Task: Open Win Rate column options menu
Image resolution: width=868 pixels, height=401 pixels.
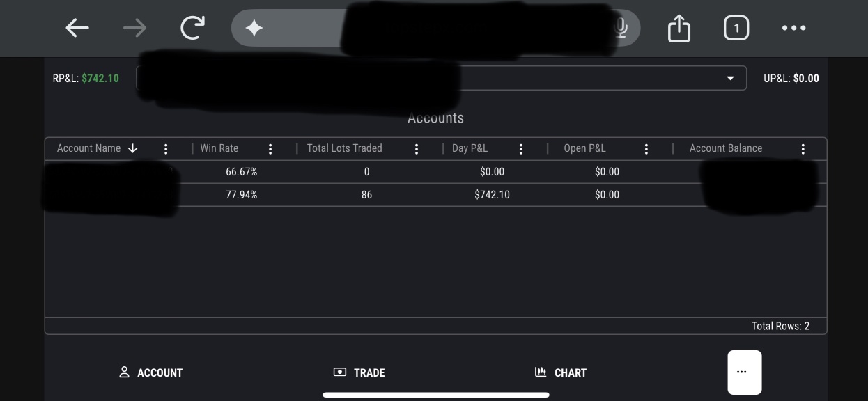Action: (x=270, y=149)
